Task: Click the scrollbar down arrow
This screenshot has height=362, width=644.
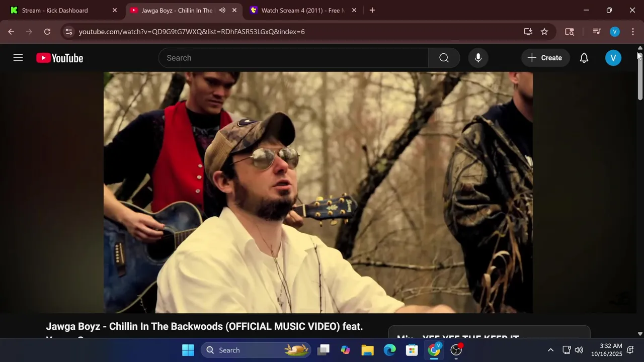Action: pyautogui.click(x=640, y=334)
